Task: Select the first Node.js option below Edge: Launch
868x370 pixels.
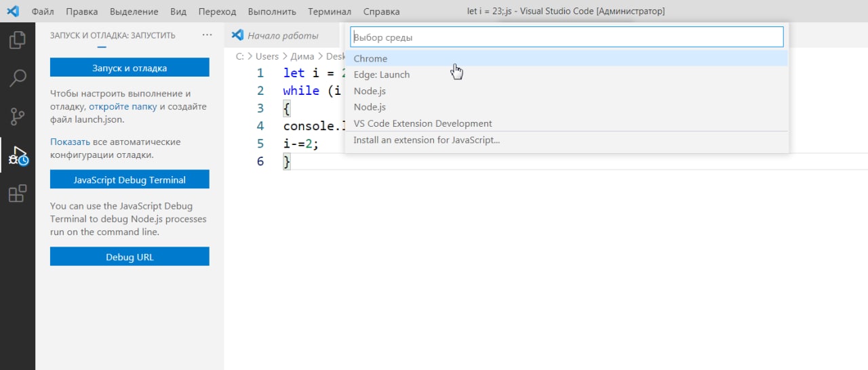Action: [567, 91]
